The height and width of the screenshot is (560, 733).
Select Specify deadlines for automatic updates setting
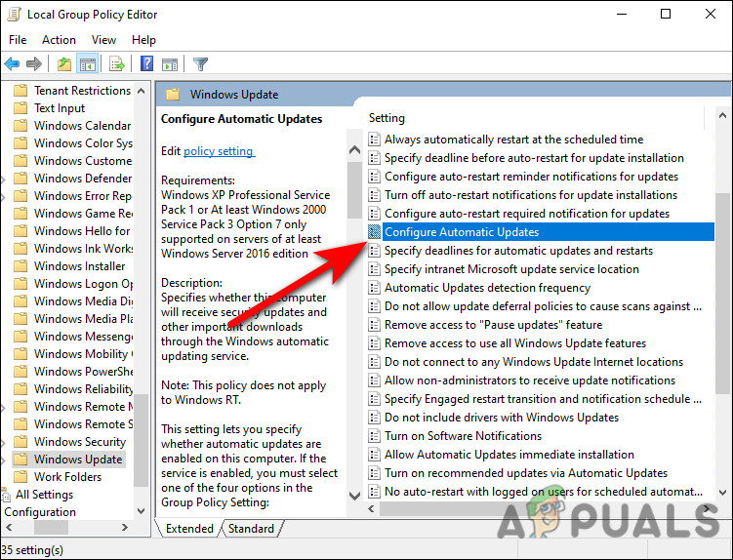[518, 251]
